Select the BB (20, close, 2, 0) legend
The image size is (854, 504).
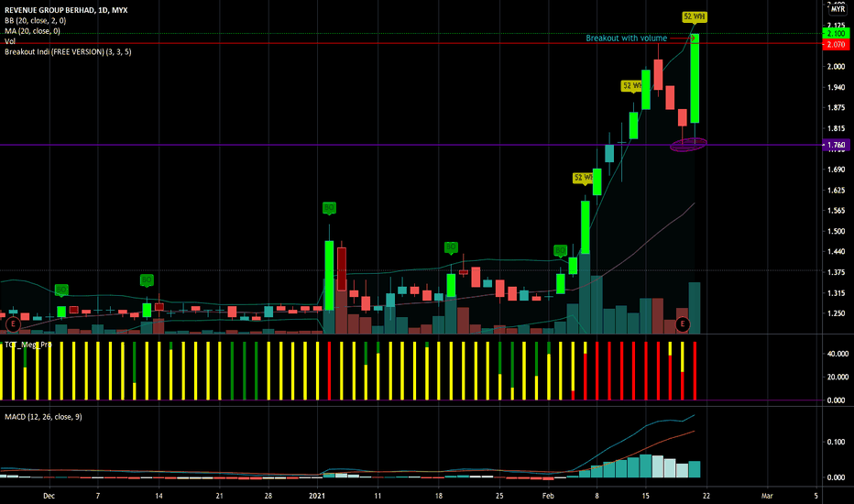pyautogui.click(x=36, y=21)
